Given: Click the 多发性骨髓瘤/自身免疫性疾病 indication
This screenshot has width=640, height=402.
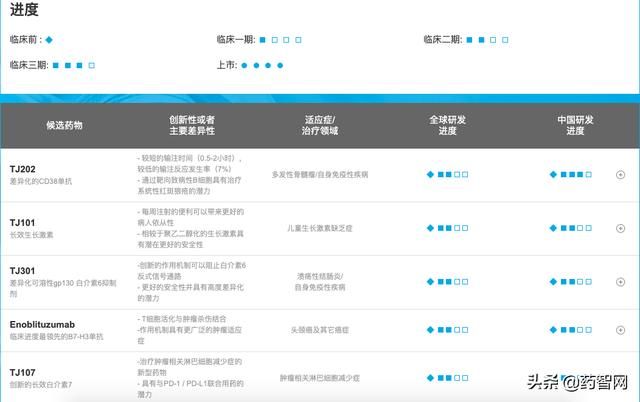Looking at the screenshot, I should [x=320, y=175].
